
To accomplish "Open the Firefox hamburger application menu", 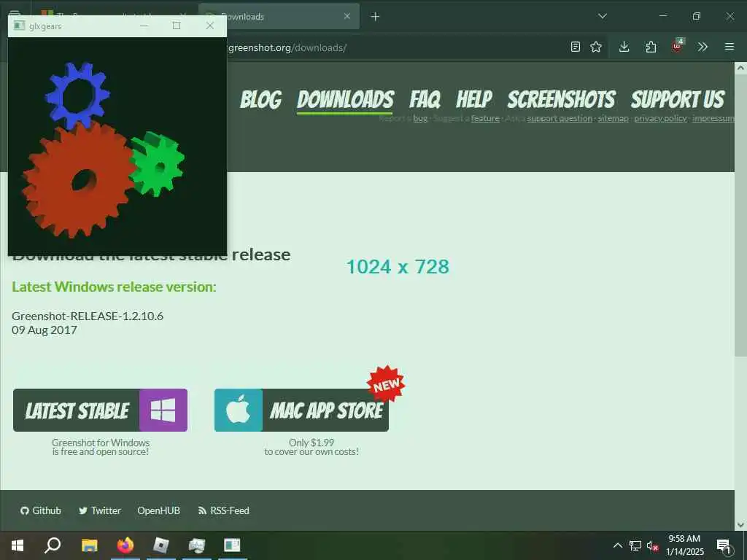I will click(x=729, y=47).
